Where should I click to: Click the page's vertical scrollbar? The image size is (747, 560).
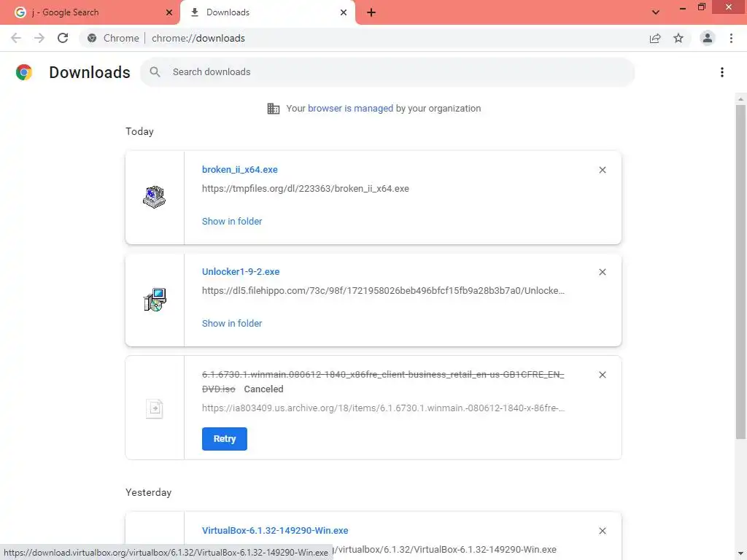(x=740, y=270)
